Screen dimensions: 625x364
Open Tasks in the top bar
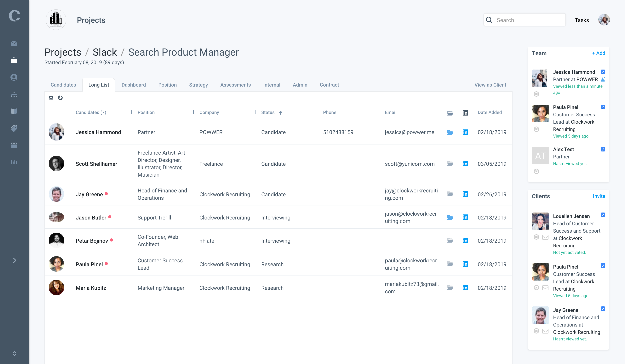pos(582,20)
